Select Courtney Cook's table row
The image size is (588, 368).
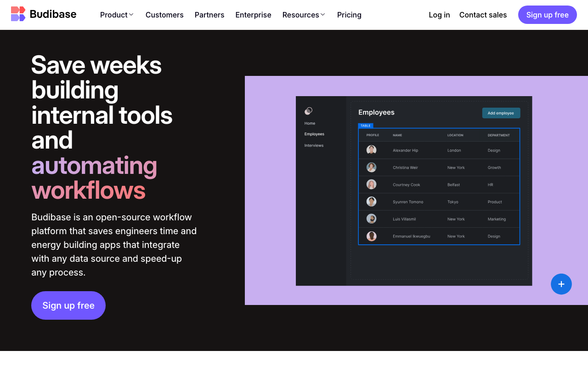(x=439, y=184)
